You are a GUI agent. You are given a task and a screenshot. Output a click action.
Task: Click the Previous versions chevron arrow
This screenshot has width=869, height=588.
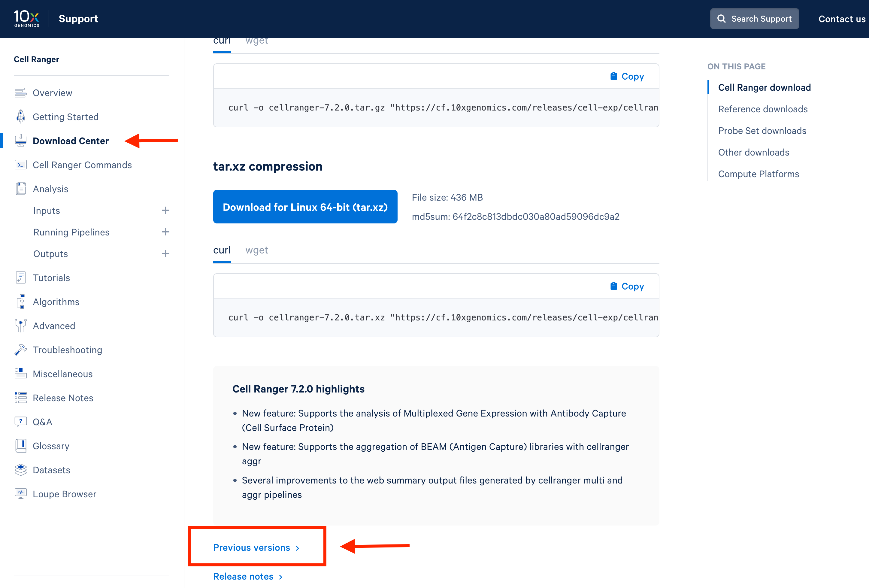pos(298,548)
